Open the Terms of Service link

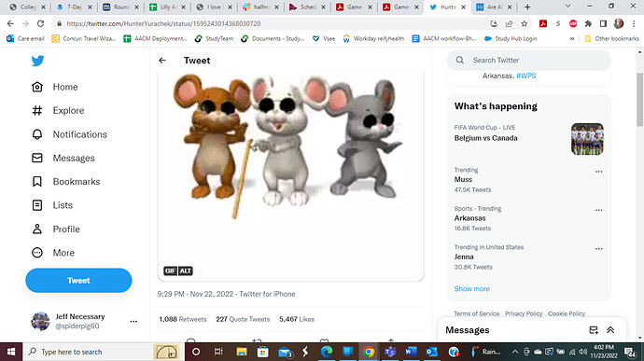(476, 313)
